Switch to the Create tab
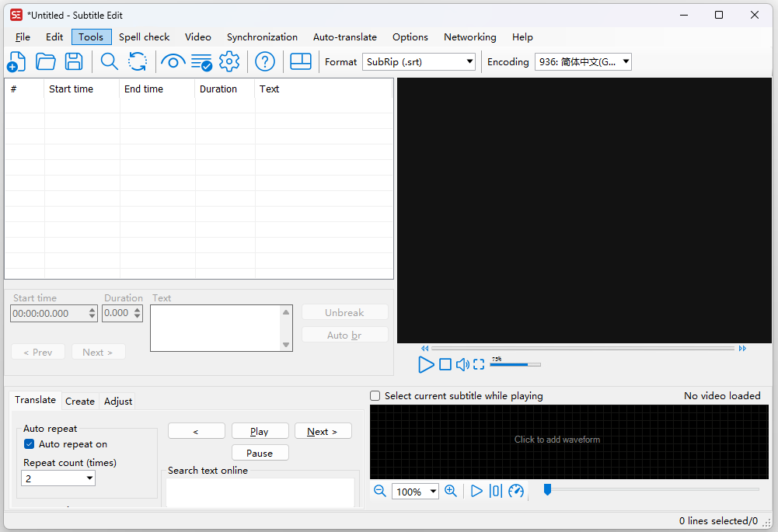 (x=80, y=402)
